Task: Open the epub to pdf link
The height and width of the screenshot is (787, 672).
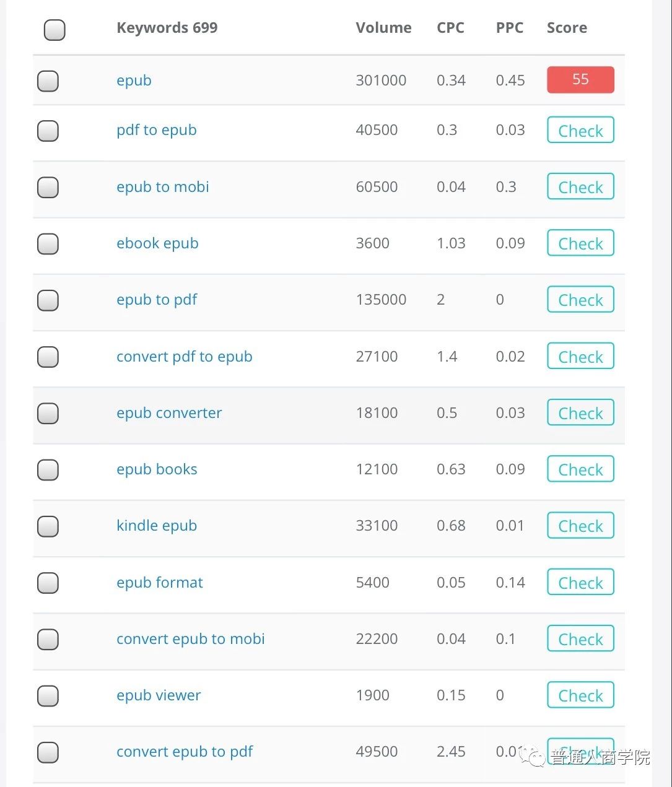Action: coord(157,300)
